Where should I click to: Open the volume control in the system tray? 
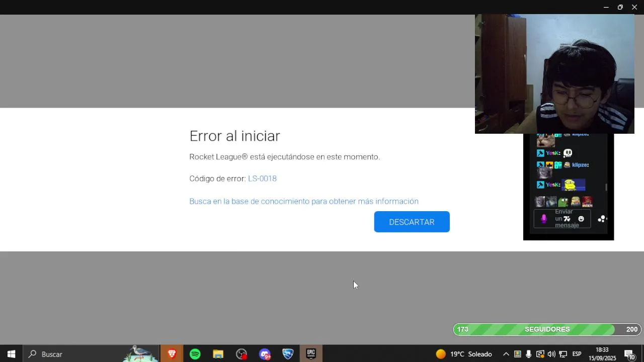click(x=551, y=354)
